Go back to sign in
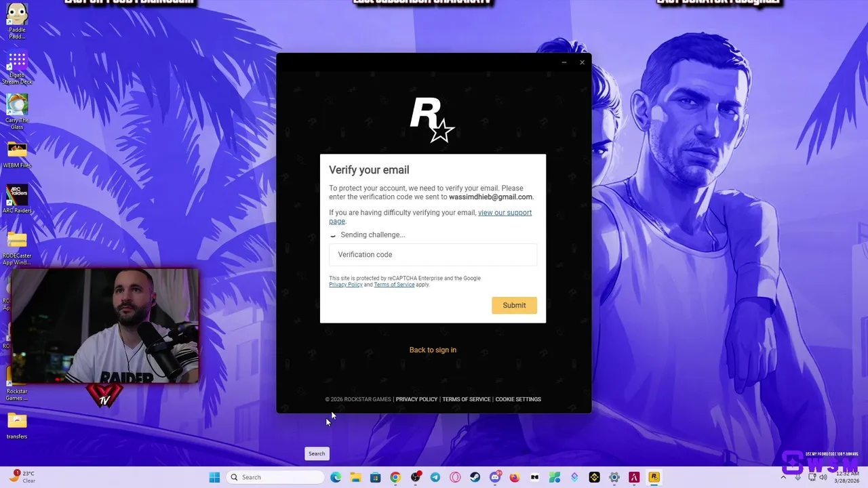 (433, 350)
